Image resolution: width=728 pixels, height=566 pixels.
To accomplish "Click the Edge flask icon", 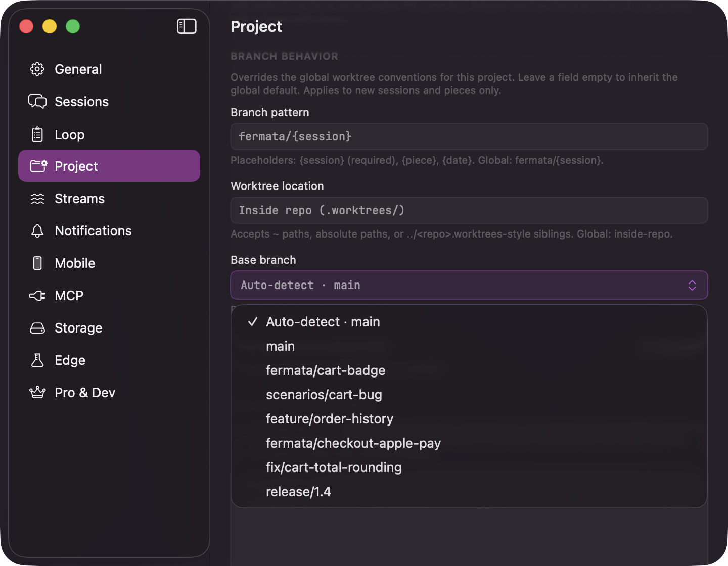I will coord(37,360).
